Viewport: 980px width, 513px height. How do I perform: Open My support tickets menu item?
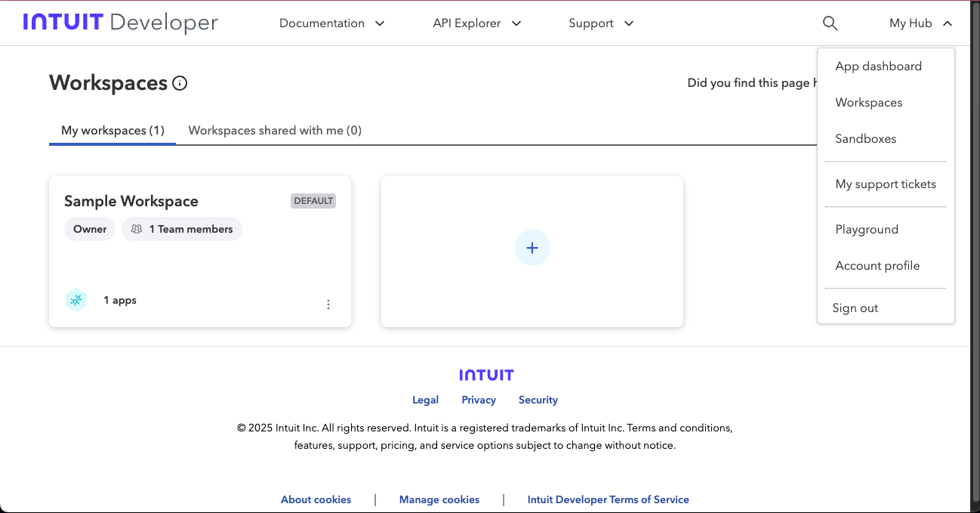[886, 184]
